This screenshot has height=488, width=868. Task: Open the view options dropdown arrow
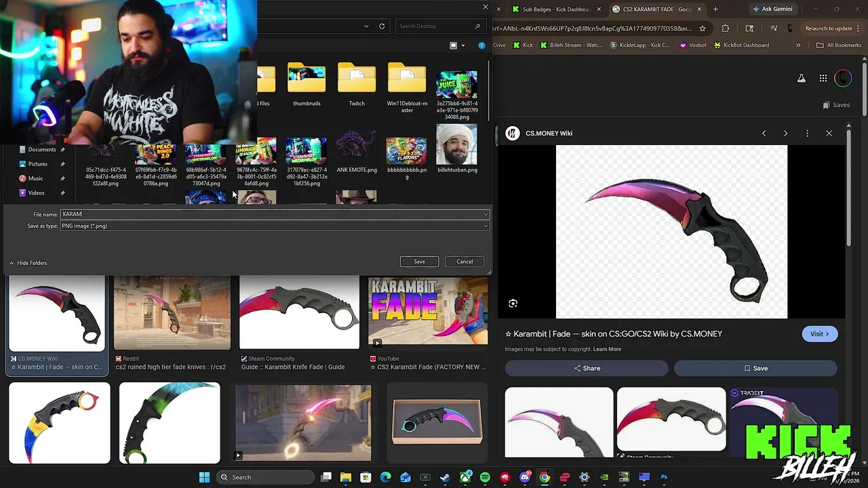pyautogui.click(x=463, y=45)
